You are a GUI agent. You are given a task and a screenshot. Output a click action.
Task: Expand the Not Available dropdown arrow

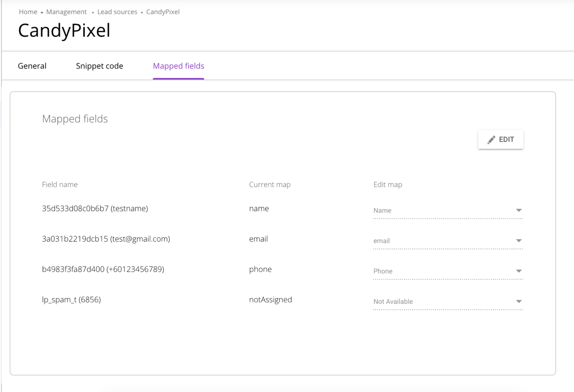(x=519, y=302)
